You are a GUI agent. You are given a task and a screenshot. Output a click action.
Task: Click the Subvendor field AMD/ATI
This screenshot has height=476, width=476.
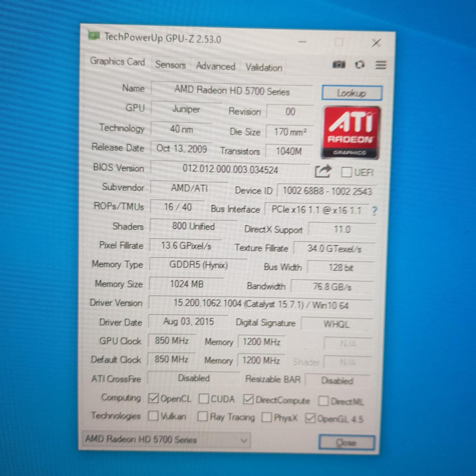tap(189, 188)
